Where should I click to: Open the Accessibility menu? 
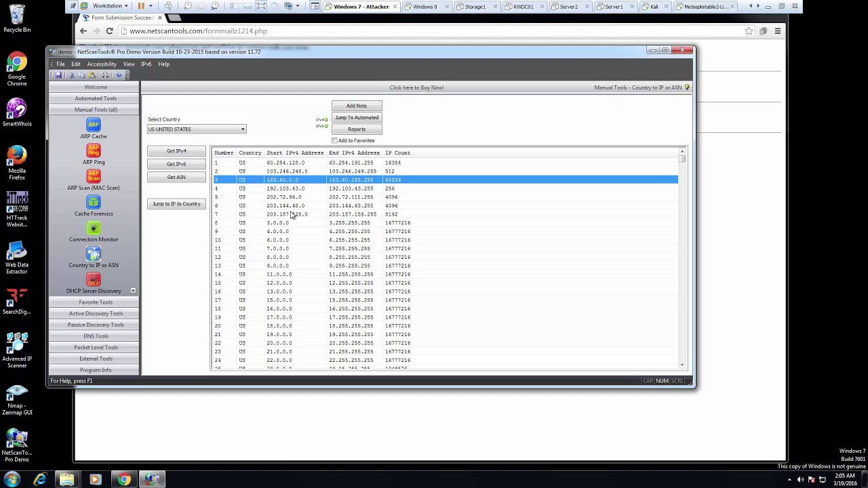pos(102,64)
